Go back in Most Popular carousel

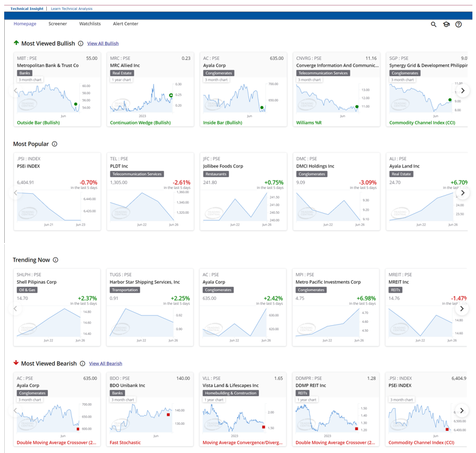(16, 193)
